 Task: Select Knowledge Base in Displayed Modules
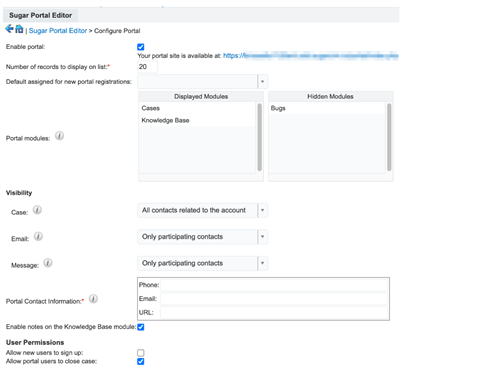(x=197, y=120)
